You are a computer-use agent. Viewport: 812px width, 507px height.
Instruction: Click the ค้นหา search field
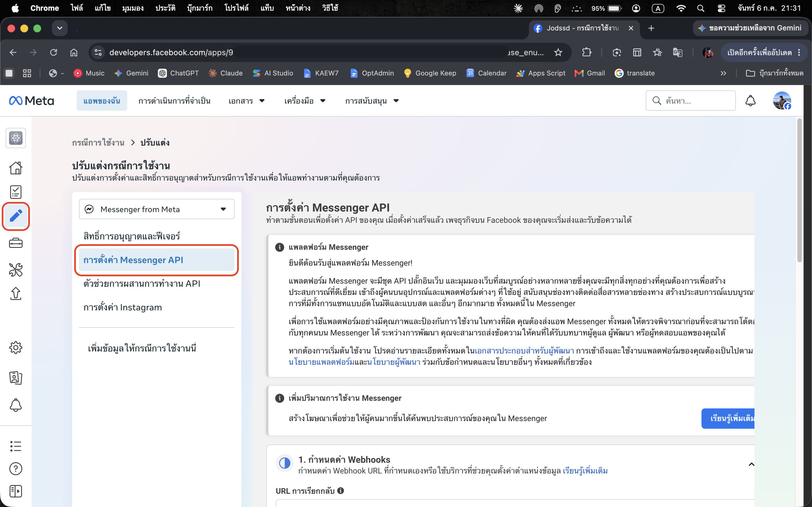pos(690,101)
